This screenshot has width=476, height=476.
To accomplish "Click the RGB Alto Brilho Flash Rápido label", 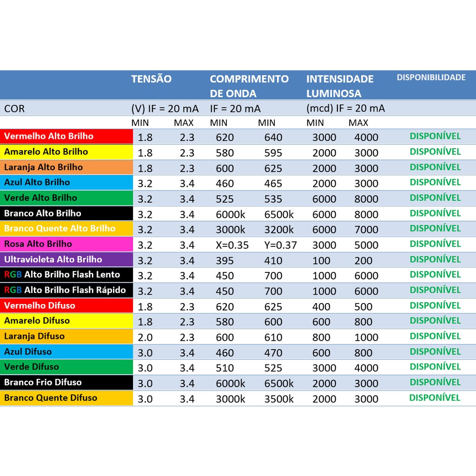I will point(65,290).
